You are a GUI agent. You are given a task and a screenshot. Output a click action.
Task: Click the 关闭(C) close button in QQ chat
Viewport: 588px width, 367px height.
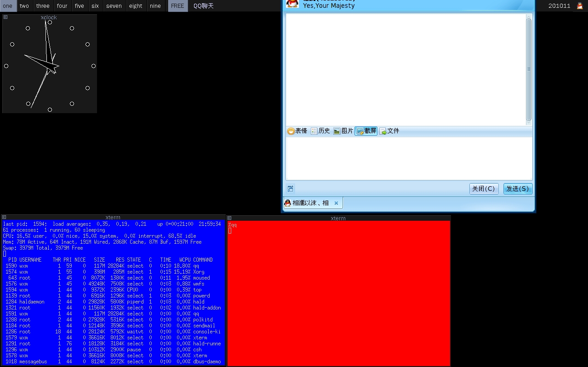click(484, 189)
